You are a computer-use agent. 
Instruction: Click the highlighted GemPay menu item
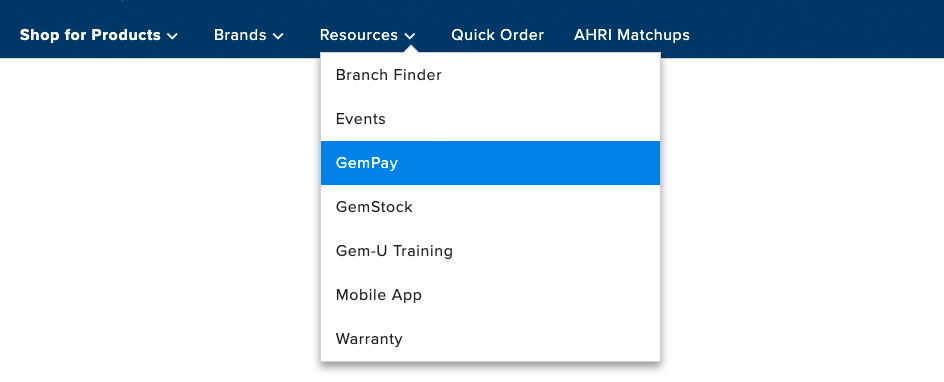[490, 163]
